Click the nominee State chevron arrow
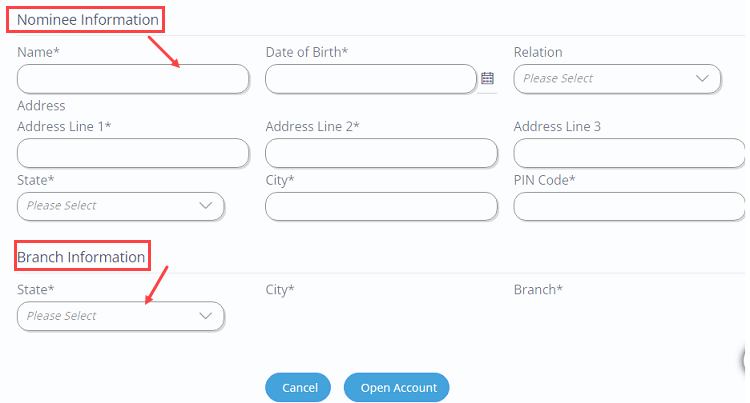 tap(206, 206)
